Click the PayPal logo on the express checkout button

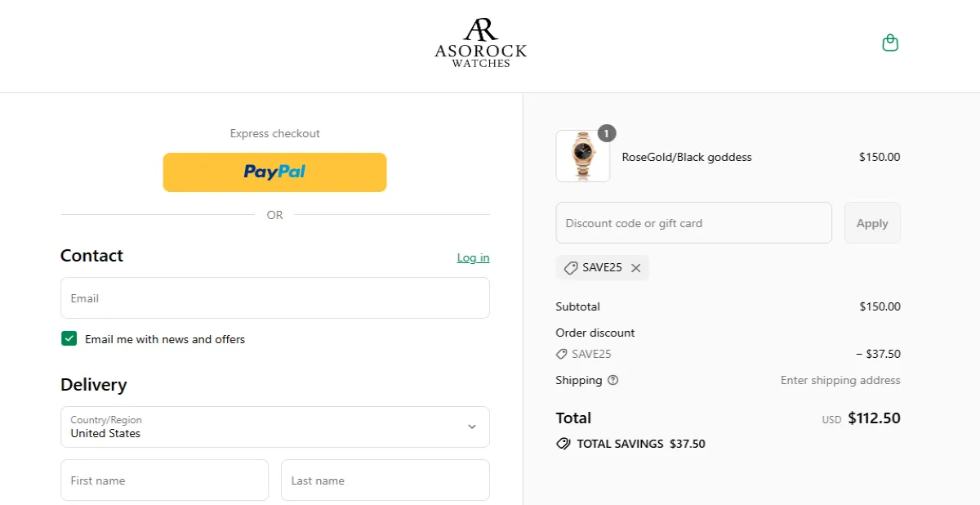point(274,172)
